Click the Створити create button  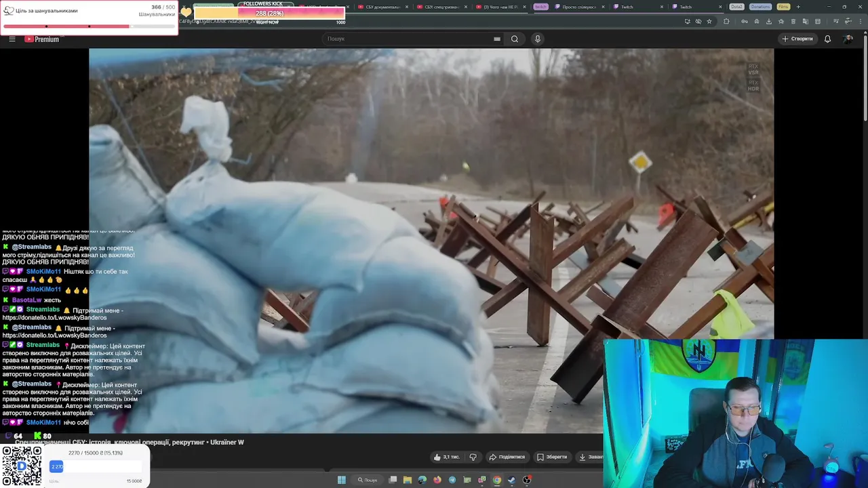coord(797,39)
